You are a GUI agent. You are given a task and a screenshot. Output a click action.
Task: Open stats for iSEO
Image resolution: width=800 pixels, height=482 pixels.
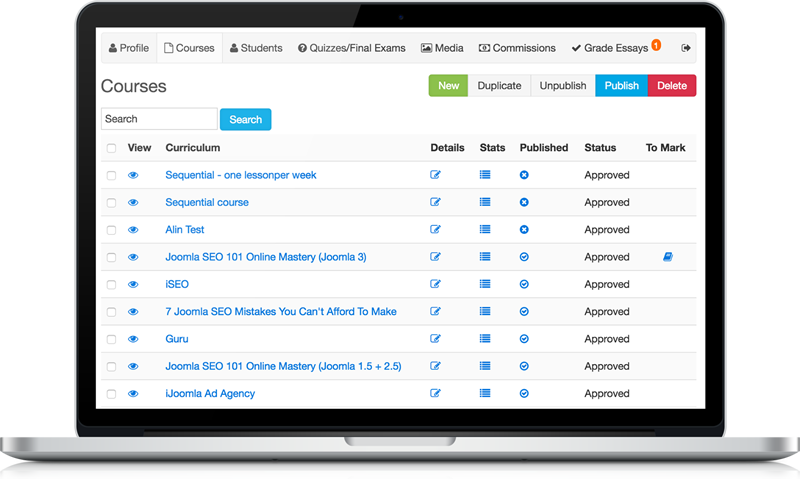pos(485,284)
